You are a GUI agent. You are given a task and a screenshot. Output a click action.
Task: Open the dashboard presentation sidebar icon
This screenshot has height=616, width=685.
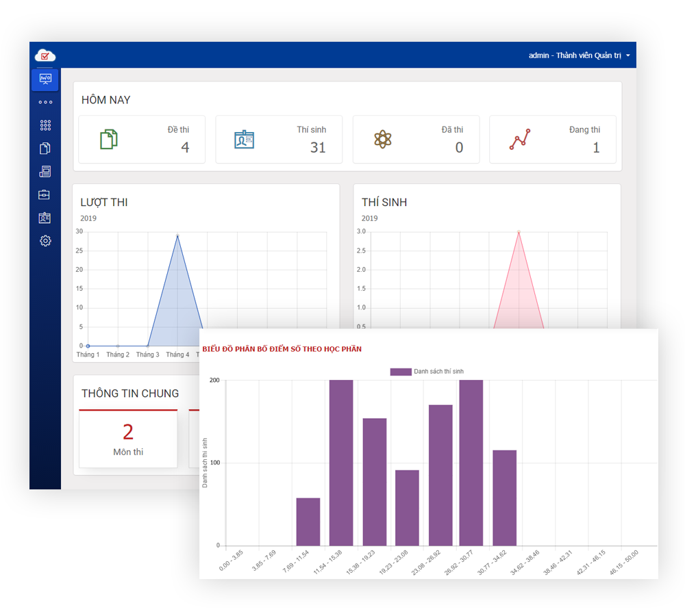(x=45, y=79)
